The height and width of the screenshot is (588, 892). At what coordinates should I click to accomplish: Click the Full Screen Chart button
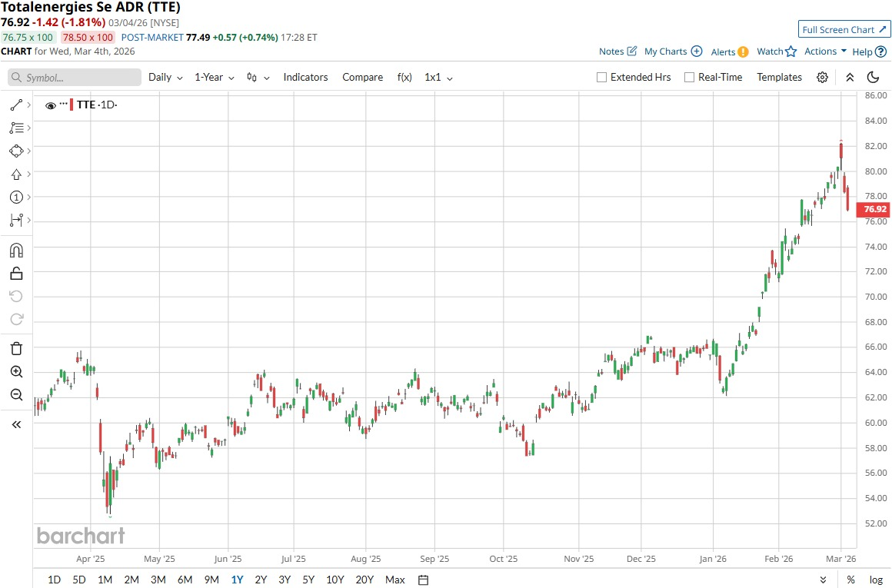(844, 29)
